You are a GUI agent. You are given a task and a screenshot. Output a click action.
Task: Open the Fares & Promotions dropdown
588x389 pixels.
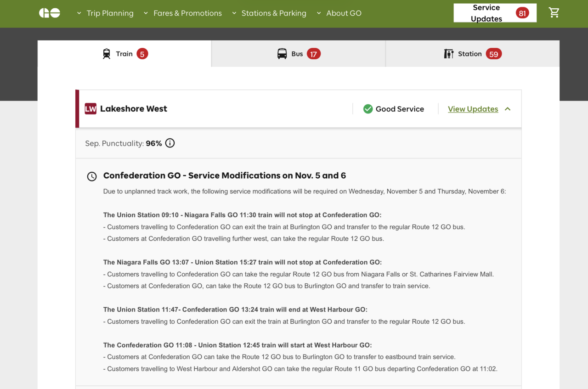click(x=182, y=13)
